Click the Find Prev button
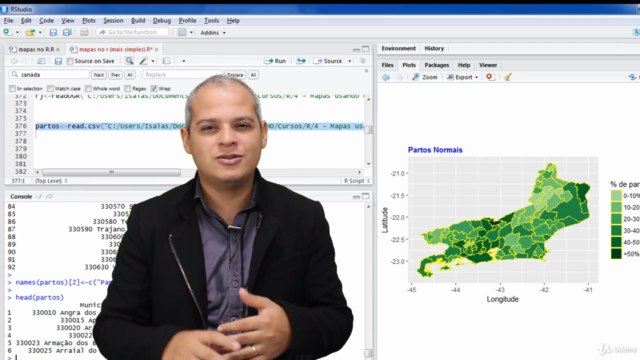The image size is (640, 360). [116, 75]
